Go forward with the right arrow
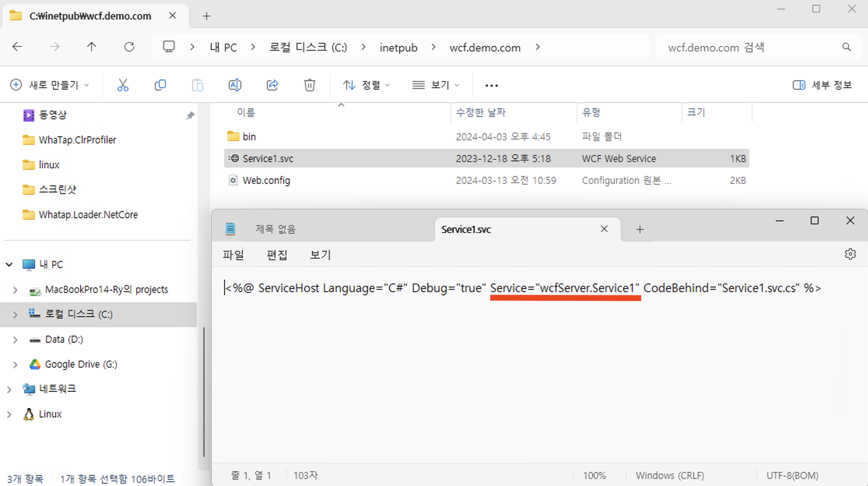This screenshot has height=486, width=868. coord(54,47)
